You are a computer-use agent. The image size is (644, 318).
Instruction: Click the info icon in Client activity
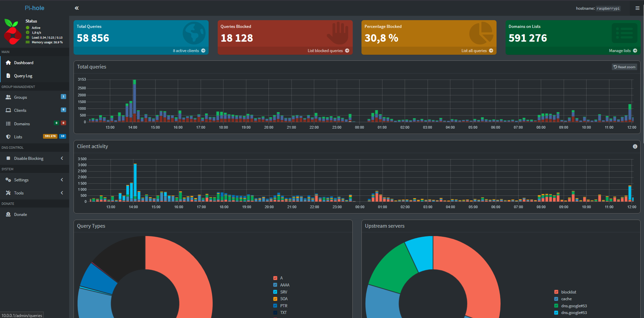click(x=635, y=146)
